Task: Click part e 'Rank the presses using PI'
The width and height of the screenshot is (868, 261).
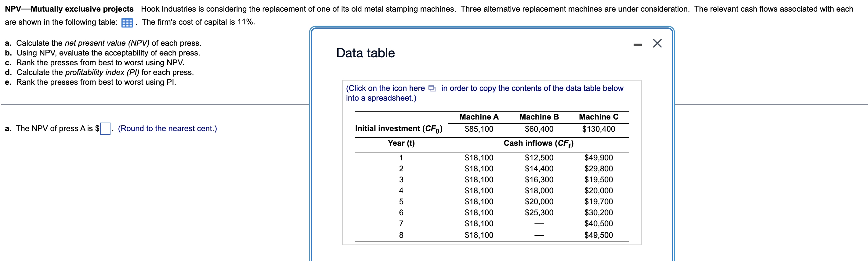Action: pyautogui.click(x=90, y=82)
